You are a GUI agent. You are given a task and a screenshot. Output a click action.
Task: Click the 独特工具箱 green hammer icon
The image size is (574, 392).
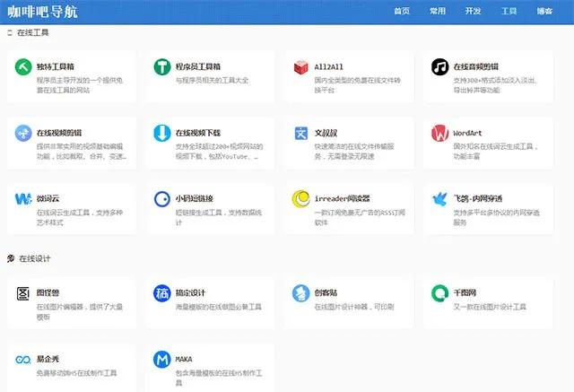23,67
